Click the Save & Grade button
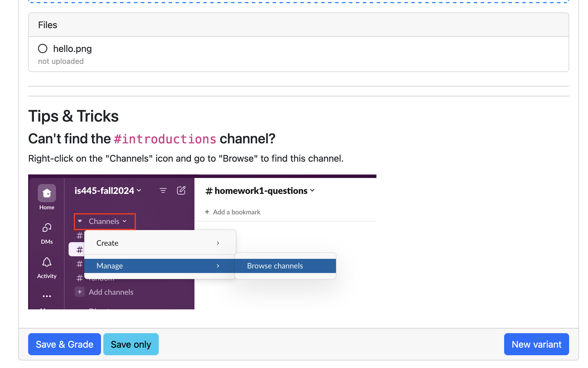The image size is (588, 368). (x=64, y=344)
